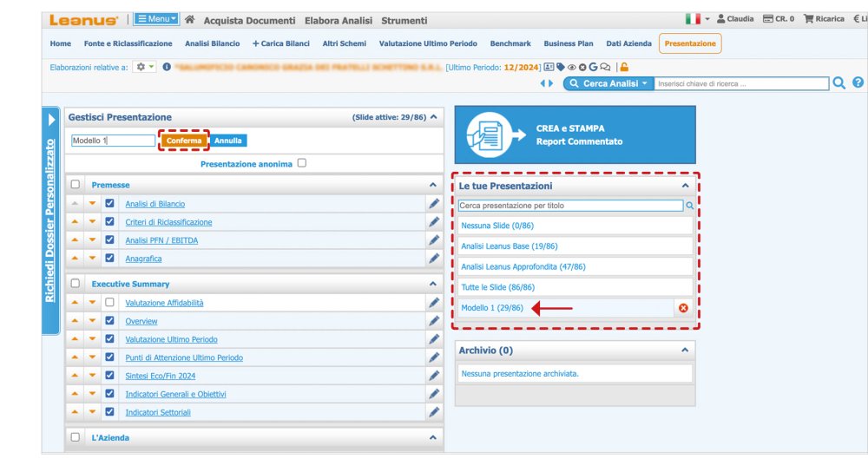The width and height of the screenshot is (868, 472).
Task: Confirm the presentation name with Conferma
Action: click(184, 141)
